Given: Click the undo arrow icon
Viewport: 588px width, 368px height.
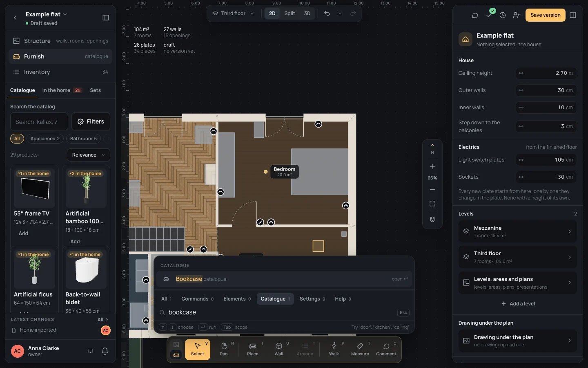Looking at the screenshot, I should pos(327,13).
